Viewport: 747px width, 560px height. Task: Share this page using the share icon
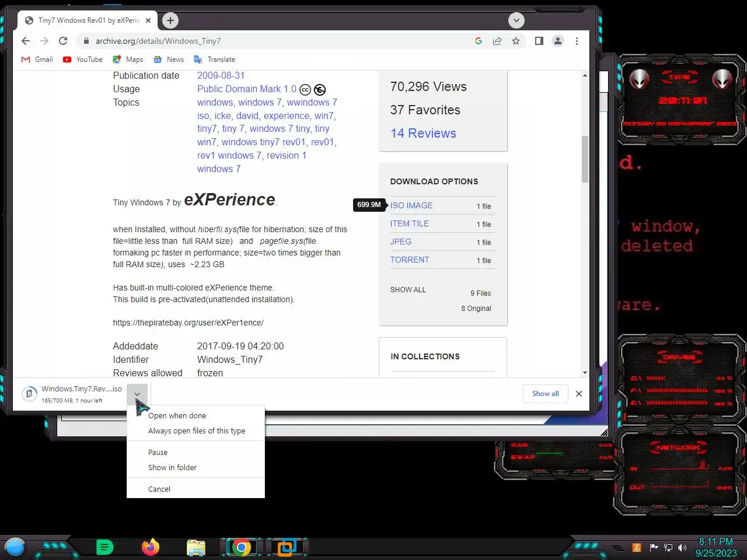point(497,41)
